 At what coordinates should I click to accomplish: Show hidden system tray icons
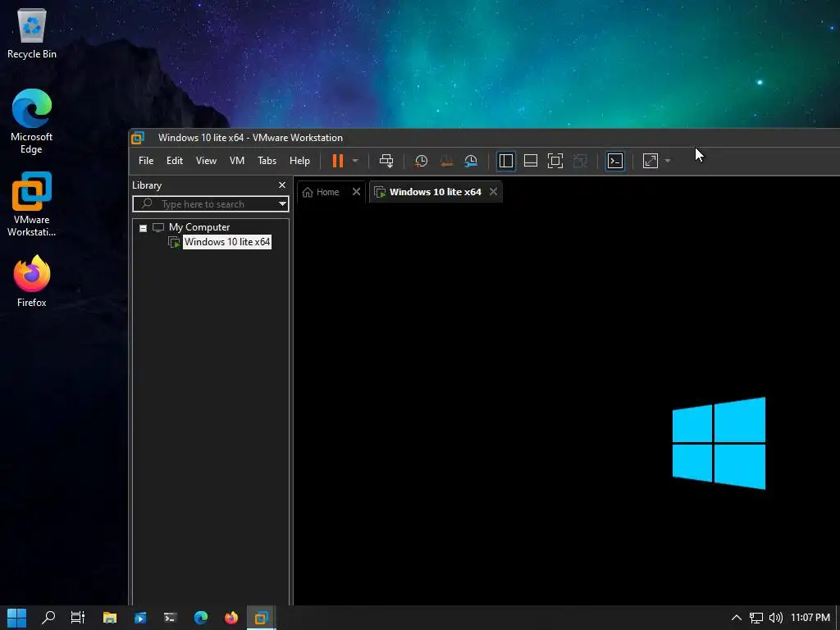(x=737, y=618)
